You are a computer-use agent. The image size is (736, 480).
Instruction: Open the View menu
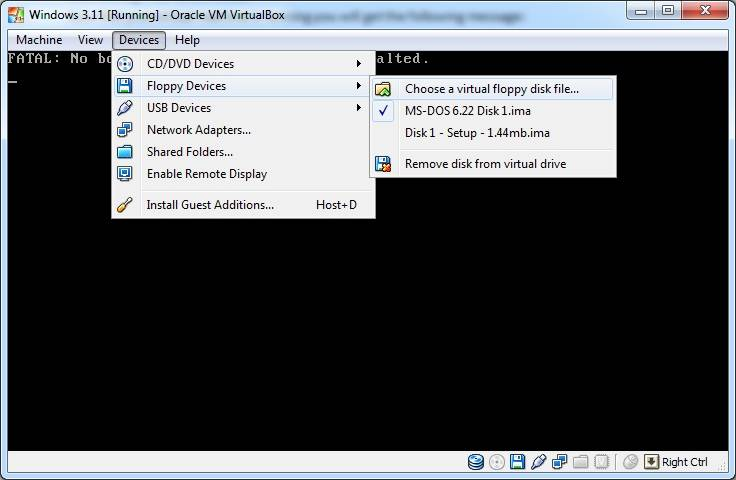(90, 40)
